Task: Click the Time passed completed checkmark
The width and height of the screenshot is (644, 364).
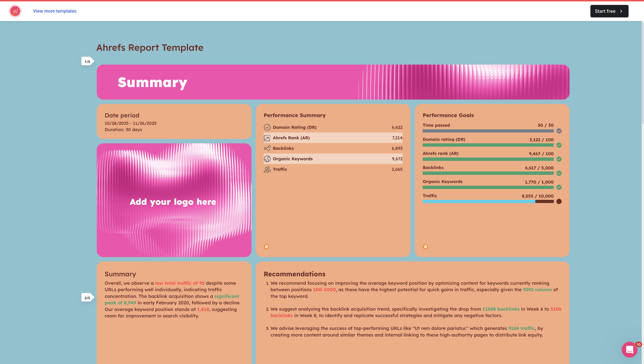Action: 559,131
